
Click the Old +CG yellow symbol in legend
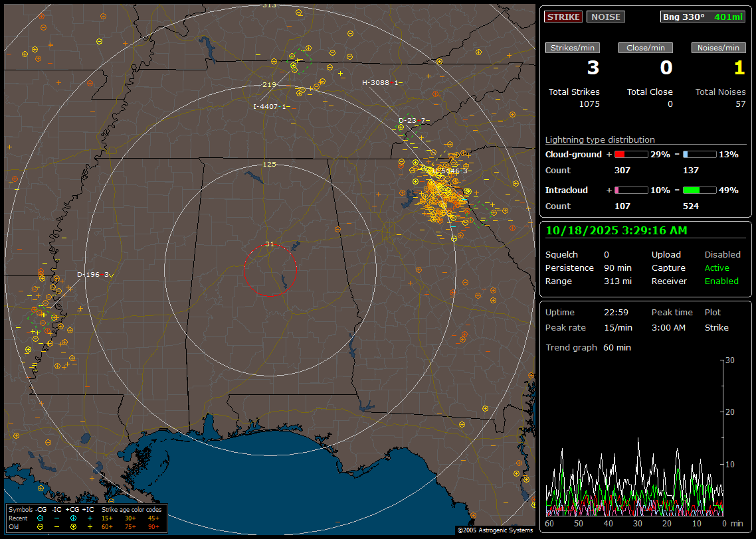(x=73, y=526)
